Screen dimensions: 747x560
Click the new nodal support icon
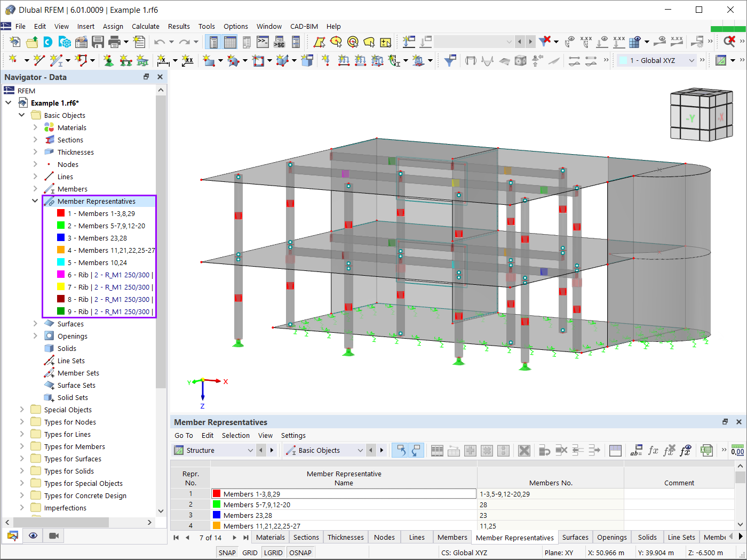[109, 60]
